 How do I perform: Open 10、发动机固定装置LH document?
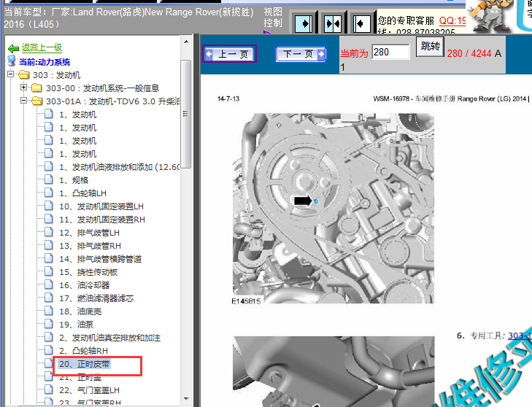tap(101, 206)
